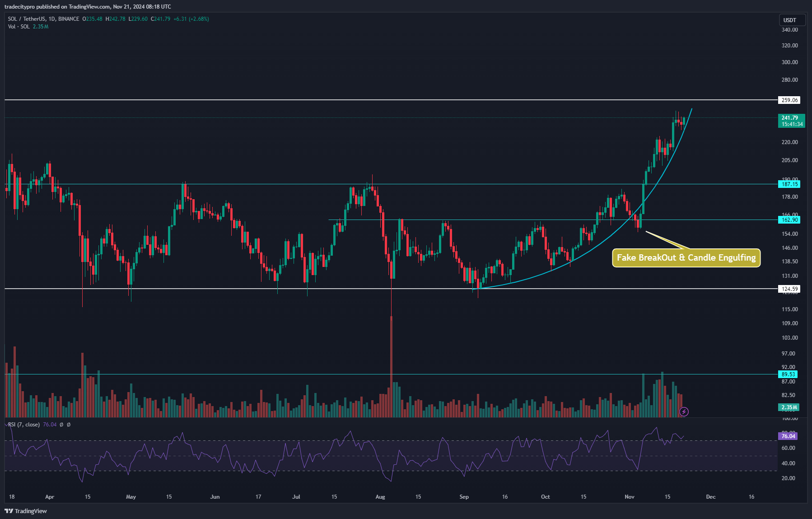Click the Vol · SOL indicator legend
This screenshot has height=519, width=812.
(x=19, y=27)
